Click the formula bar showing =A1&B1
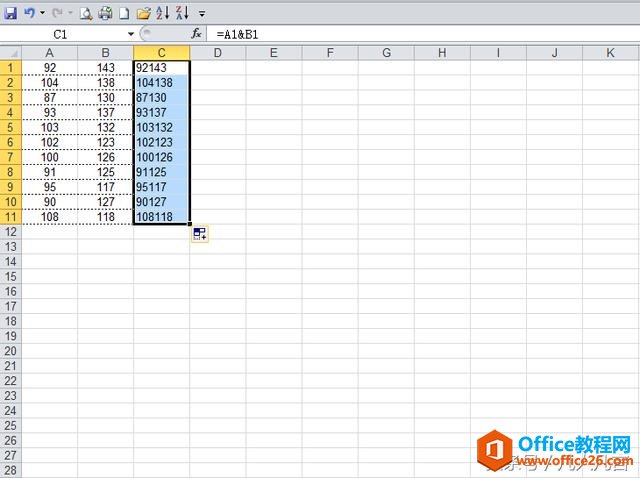 click(x=424, y=34)
